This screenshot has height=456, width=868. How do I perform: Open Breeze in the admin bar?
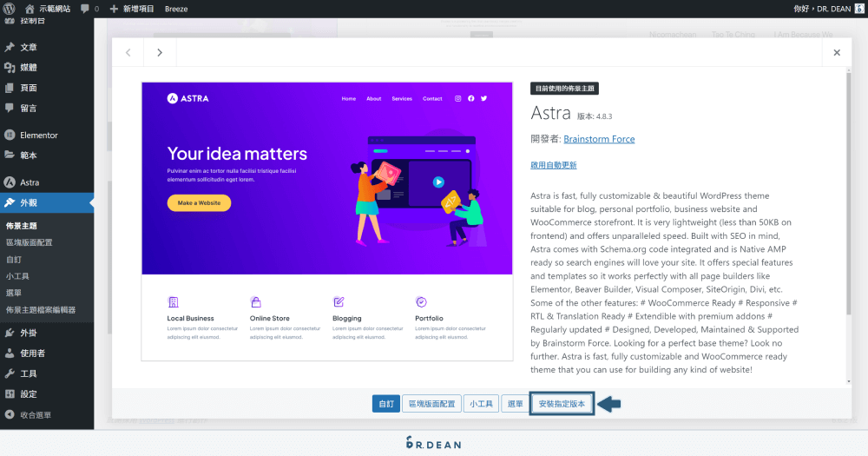(176, 9)
